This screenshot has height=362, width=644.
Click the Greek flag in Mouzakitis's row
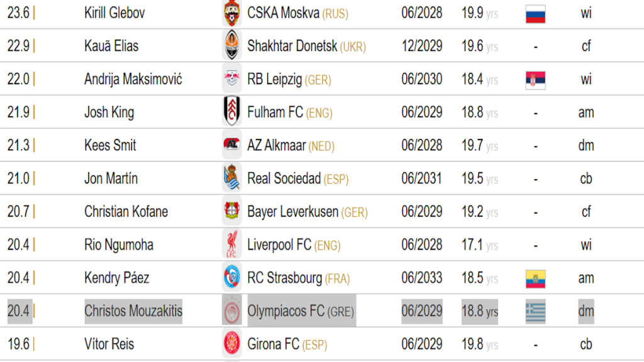tap(535, 311)
